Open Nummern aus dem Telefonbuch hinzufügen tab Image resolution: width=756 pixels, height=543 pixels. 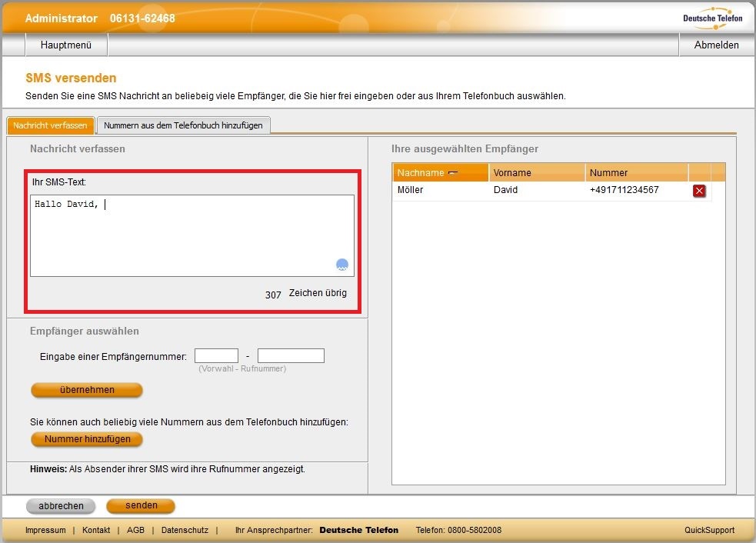click(x=183, y=125)
